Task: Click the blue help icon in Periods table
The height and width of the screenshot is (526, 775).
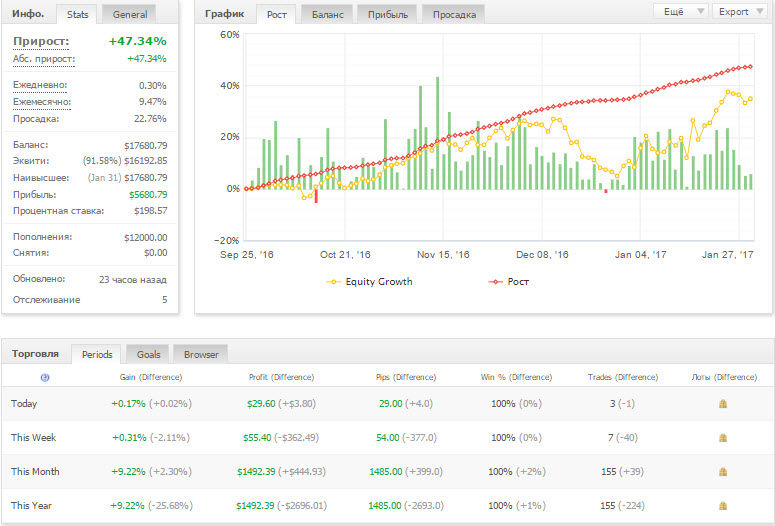Action: click(x=44, y=377)
